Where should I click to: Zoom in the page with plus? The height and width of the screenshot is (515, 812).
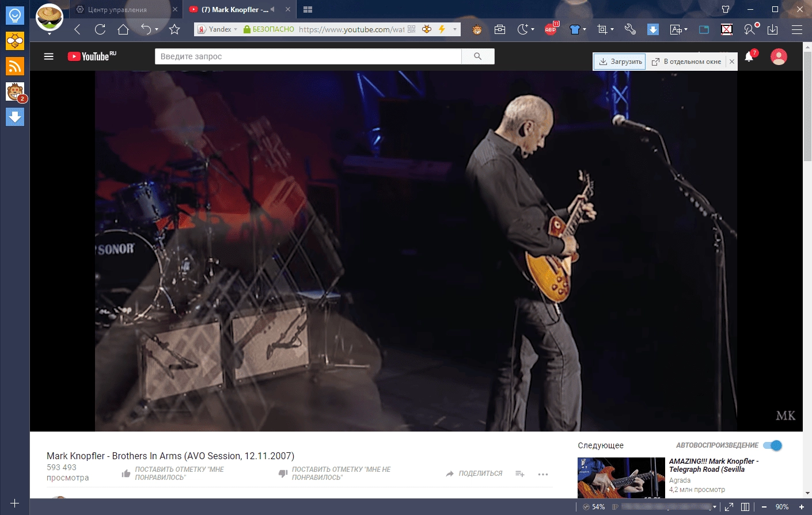pos(801,507)
